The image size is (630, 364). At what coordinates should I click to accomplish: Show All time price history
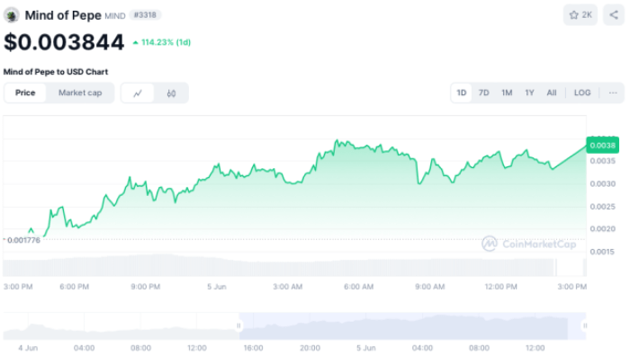coord(552,93)
